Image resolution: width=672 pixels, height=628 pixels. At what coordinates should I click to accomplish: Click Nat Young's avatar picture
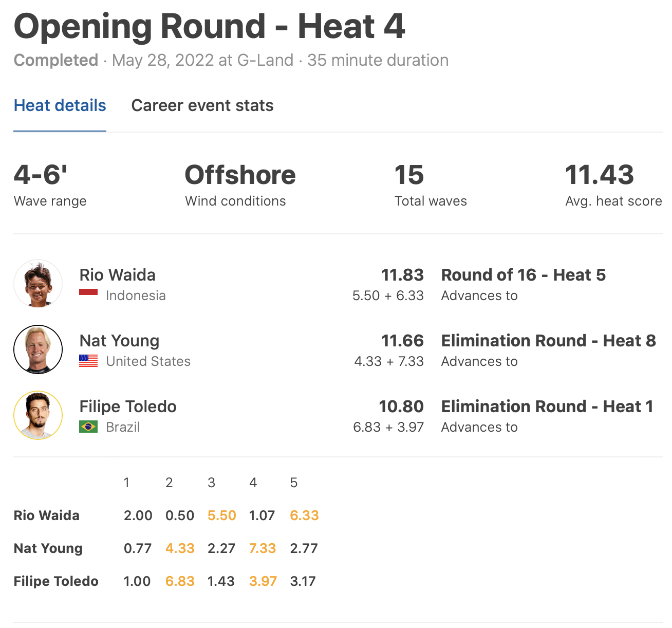(x=38, y=349)
